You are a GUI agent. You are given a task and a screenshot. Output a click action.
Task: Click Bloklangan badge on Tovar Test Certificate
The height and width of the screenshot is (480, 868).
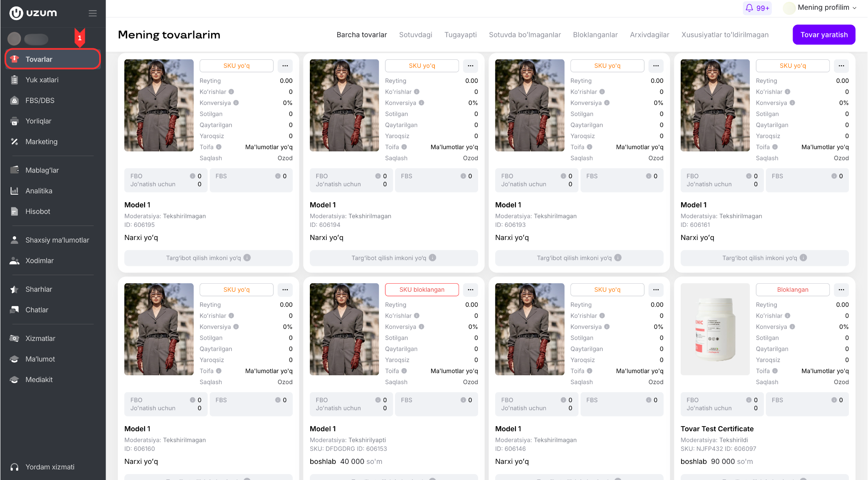(x=793, y=290)
